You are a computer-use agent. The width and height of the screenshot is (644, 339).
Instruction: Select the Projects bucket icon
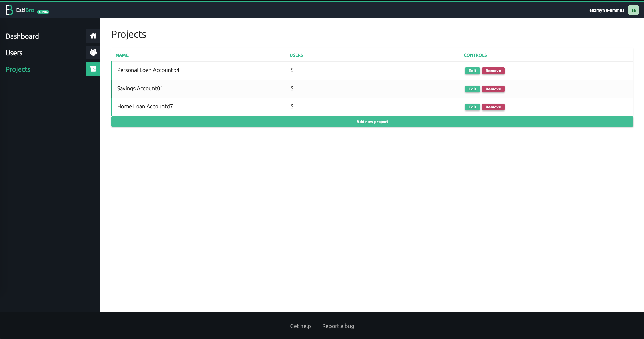click(93, 69)
